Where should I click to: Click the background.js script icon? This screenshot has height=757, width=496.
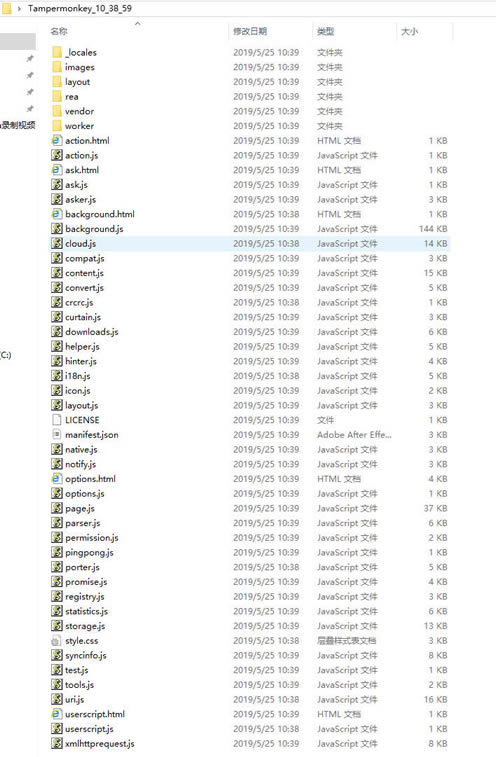57,229
